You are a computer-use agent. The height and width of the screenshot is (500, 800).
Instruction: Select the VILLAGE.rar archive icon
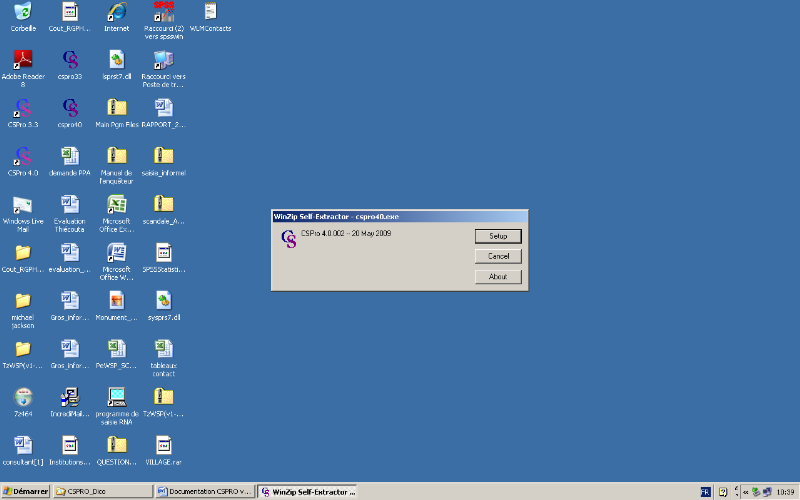click(x=164, y=450)
